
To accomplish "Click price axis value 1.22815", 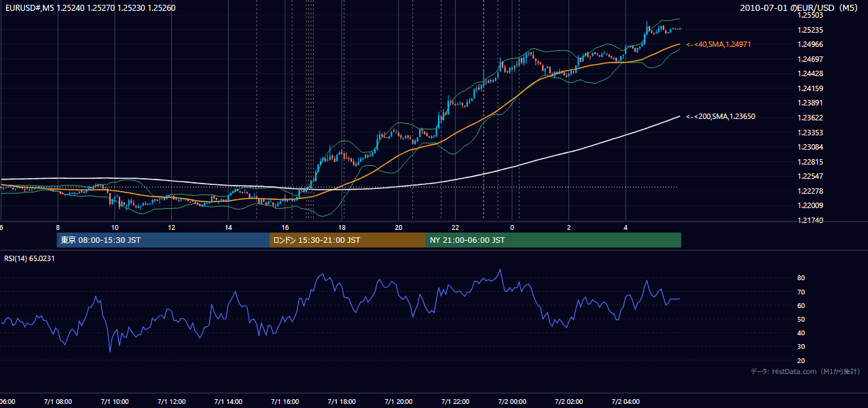I will pos(810,162).
